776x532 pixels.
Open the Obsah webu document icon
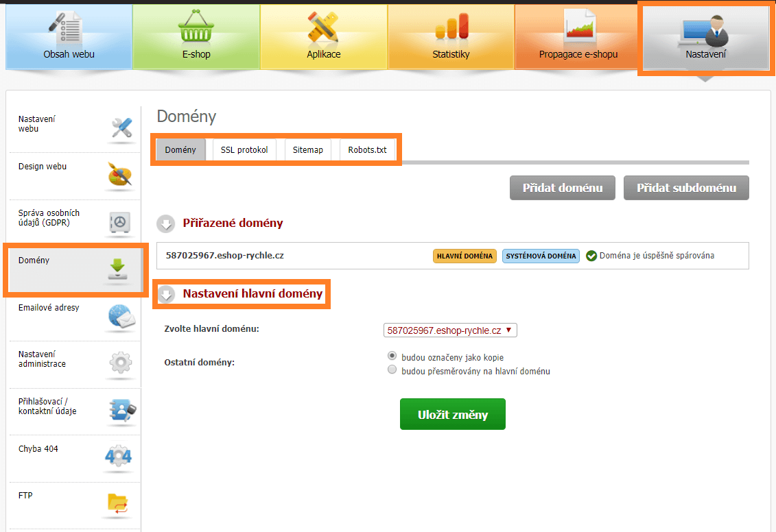click(x=66, y=27)
